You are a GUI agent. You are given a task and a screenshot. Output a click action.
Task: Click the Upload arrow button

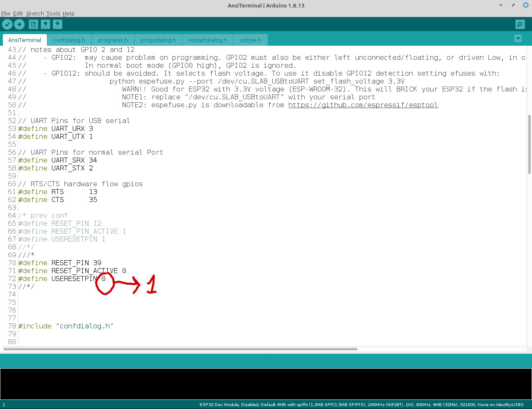pos(20,25)
